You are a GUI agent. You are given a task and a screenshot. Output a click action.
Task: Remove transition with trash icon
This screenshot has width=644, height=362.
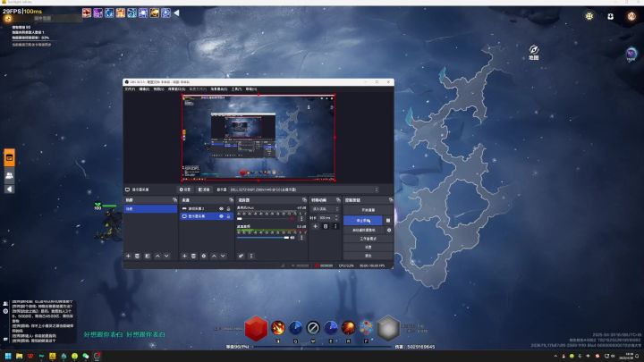[326, 226]
